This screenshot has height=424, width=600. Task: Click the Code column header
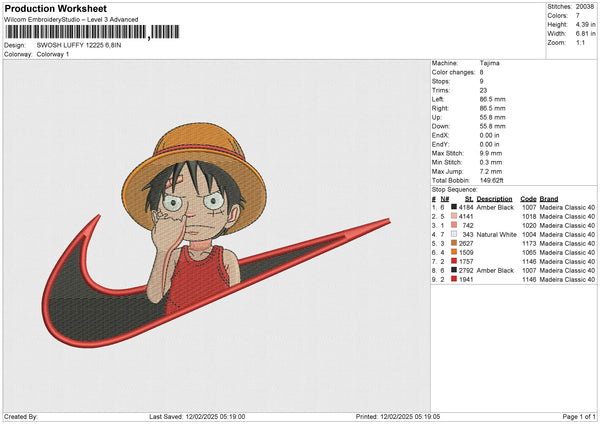click(x=528, y=199)
